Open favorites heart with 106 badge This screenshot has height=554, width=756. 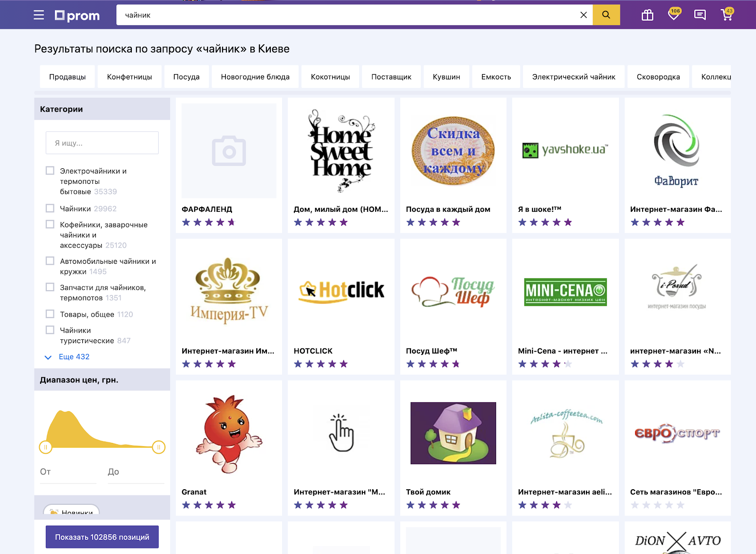coord(674,15)
